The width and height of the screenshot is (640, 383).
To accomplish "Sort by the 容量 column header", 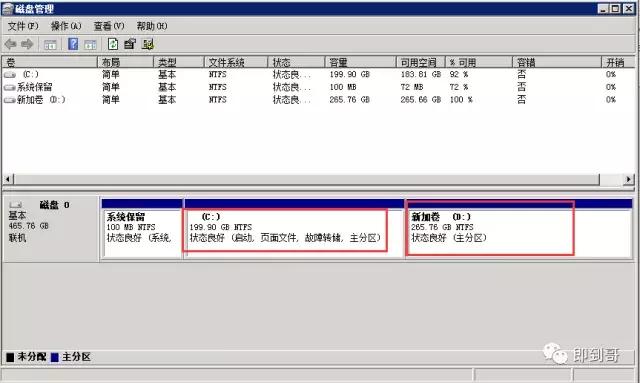I will click(360, 62).
